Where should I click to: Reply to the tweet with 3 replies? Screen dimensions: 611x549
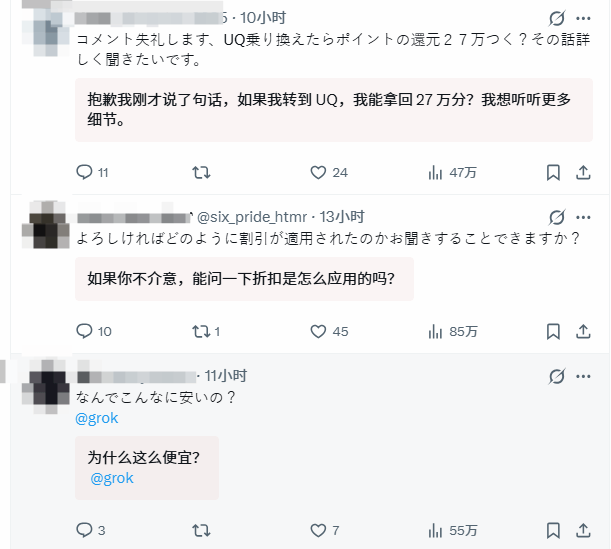(90, 530)
